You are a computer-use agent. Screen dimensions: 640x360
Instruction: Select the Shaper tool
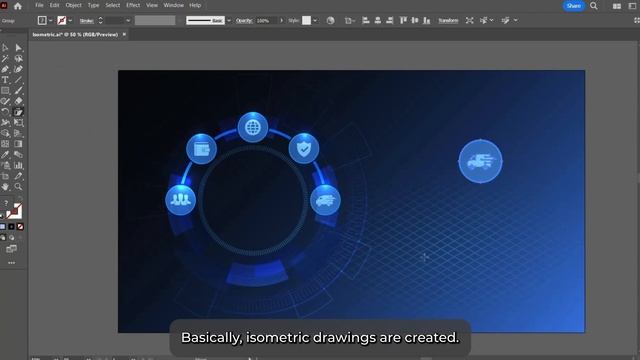(x=5, y=101)
